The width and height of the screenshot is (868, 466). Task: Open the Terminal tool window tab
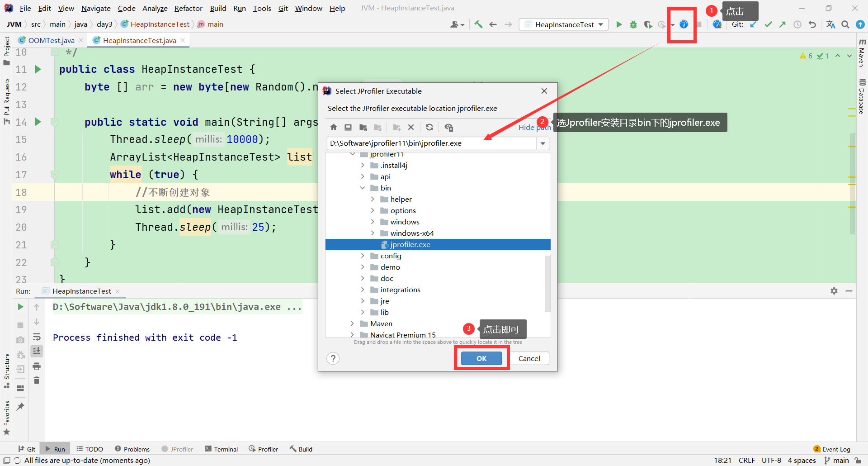(222, 449)
